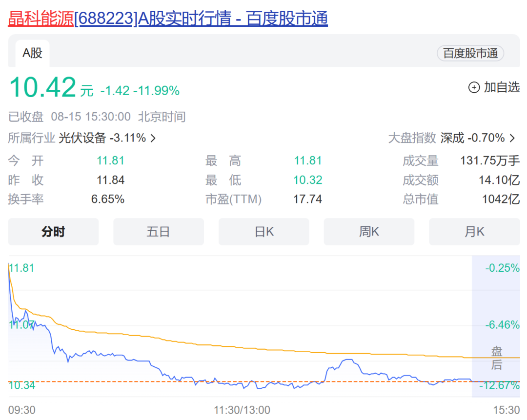527x420 pixels.
Task: Click the 盘后 after-hours chart area
Action: click(496, 327)
